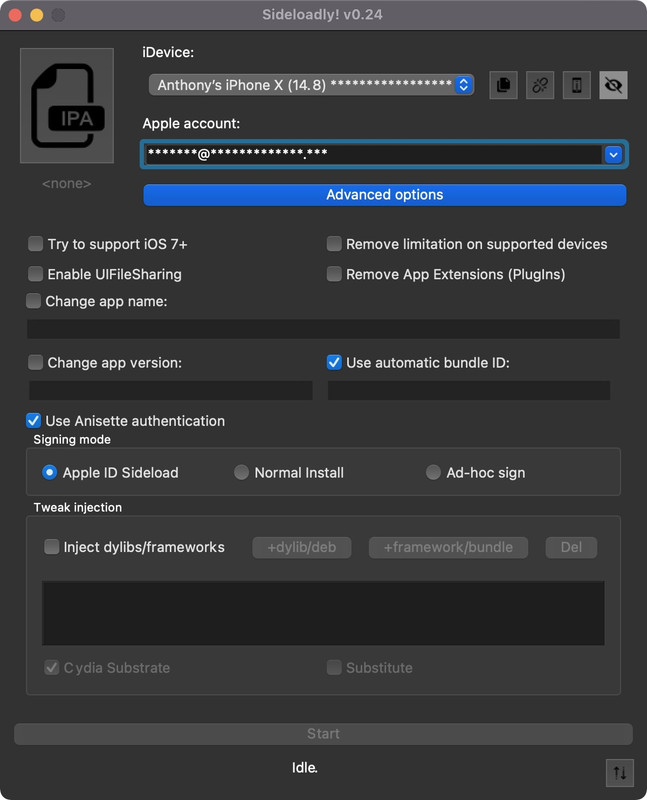Click the <none> label under IPA icon

click(x=67, y=184)
